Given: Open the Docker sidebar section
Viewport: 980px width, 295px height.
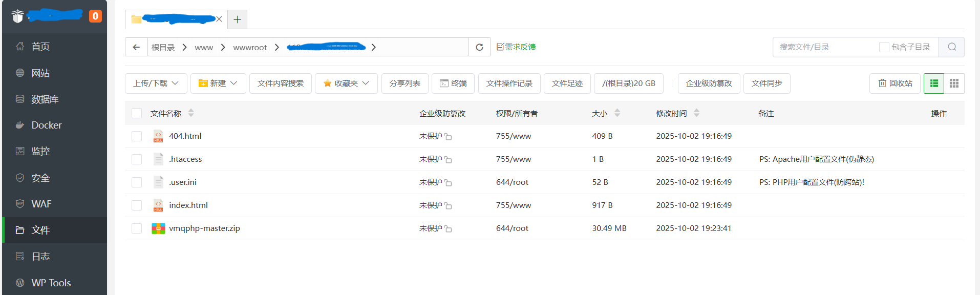Looking at the screenshot, I should 46,125.
